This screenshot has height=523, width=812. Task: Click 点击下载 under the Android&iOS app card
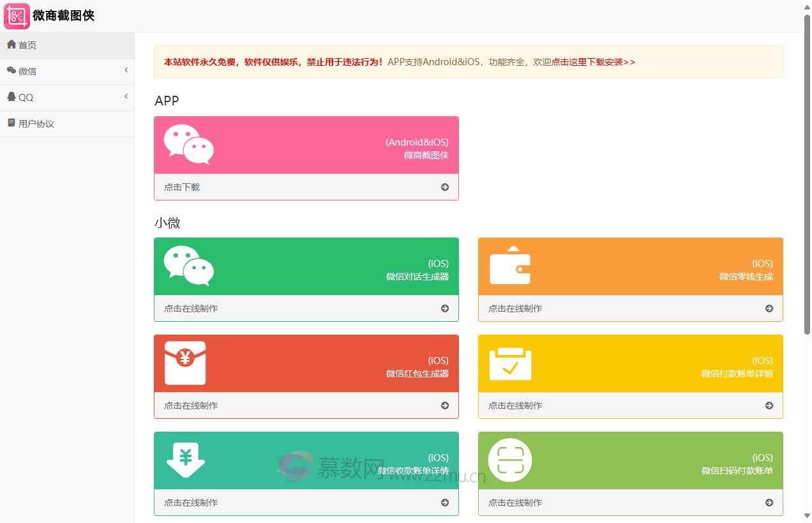pyautogui.click(x=182, y=187)
